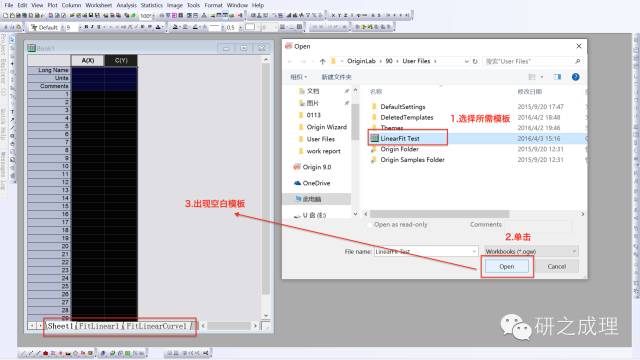
Task: Switch to the Sheet1 tab in workbook
Action: click(x=60, y=326)
